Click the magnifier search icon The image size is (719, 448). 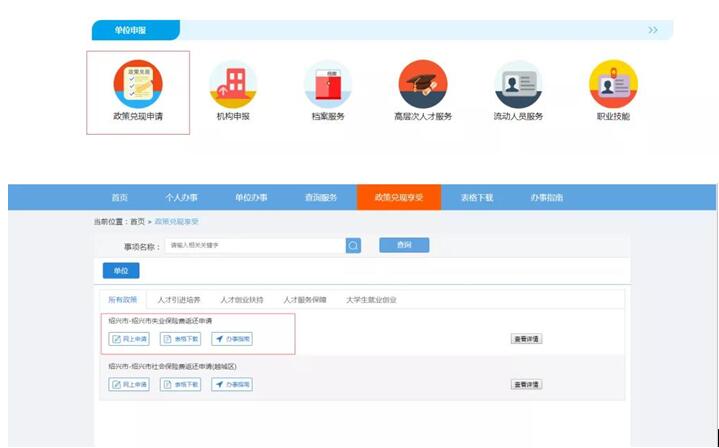pyautogui.click(x=353, y=245)
